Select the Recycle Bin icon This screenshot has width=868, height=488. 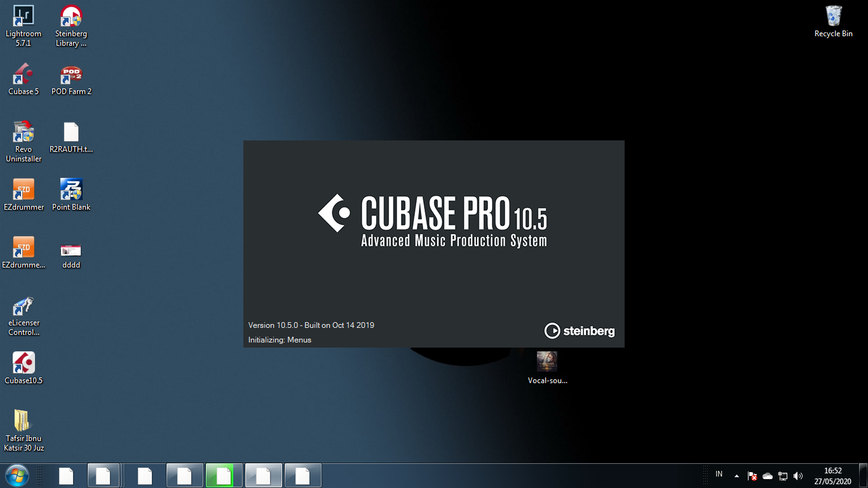click(x=834, y=21)
